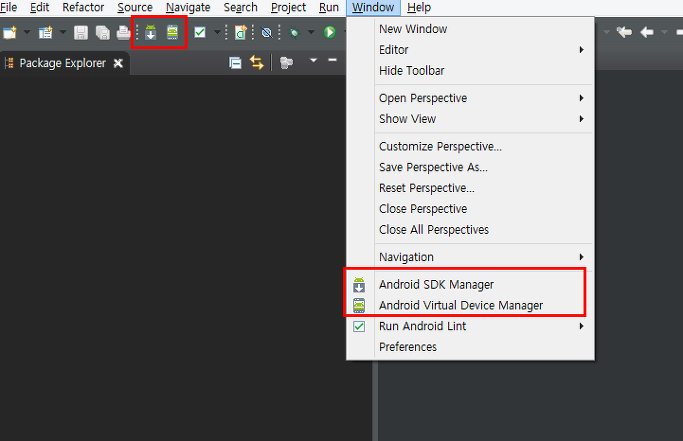Click the Print toolbar icon
683x441 pixels.
pyautogui.click(x=124, y=33)
